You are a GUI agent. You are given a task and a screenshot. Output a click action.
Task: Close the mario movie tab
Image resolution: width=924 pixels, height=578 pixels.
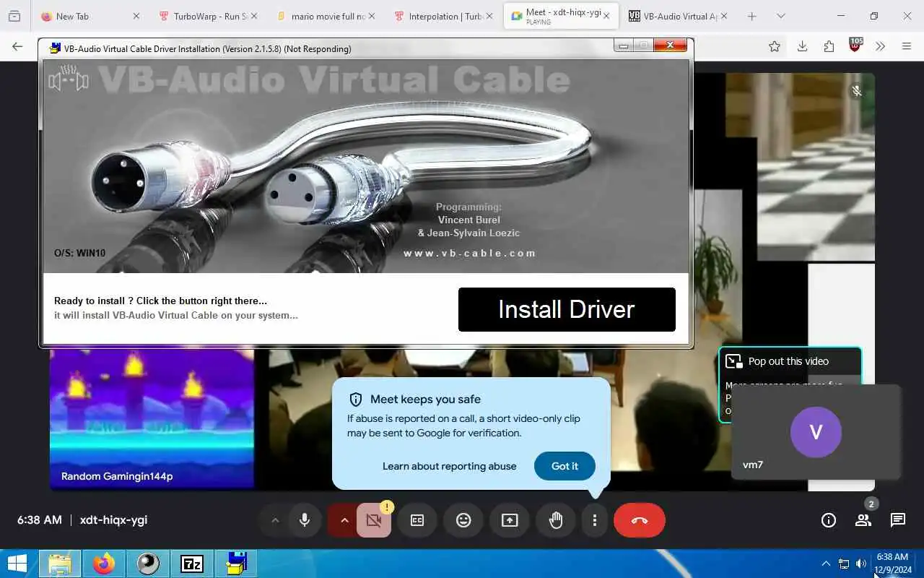372,16
